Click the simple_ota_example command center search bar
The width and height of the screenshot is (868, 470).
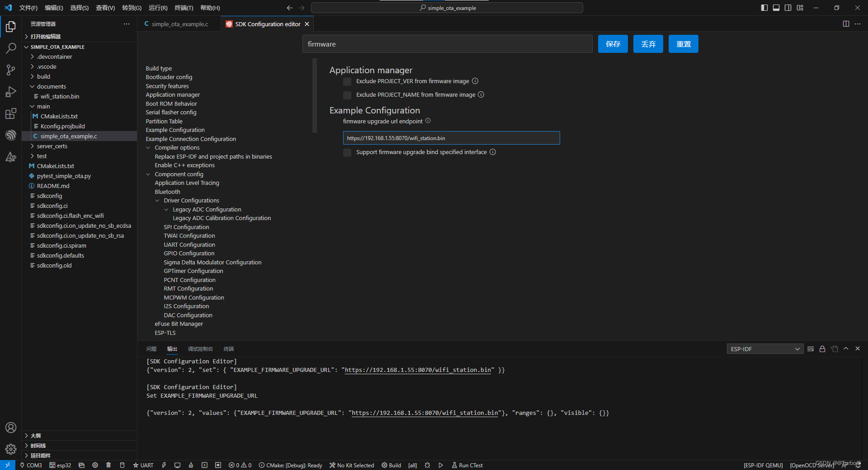point(447,8)
